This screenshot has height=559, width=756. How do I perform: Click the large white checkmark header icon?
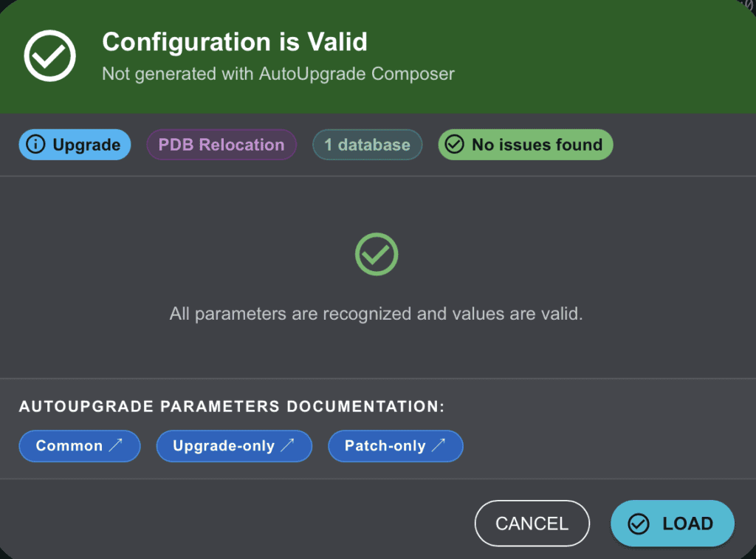pos(49,56)
